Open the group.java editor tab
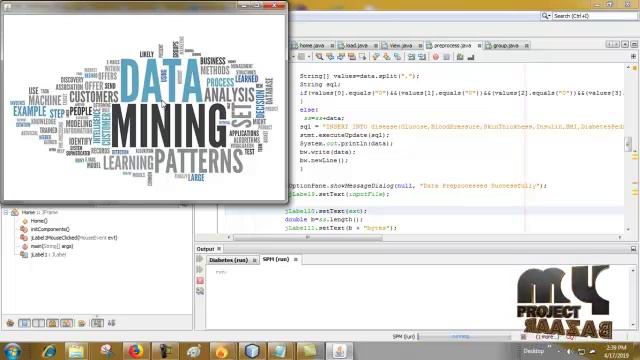Screen dimensions: 640x360 click(505, 46)
